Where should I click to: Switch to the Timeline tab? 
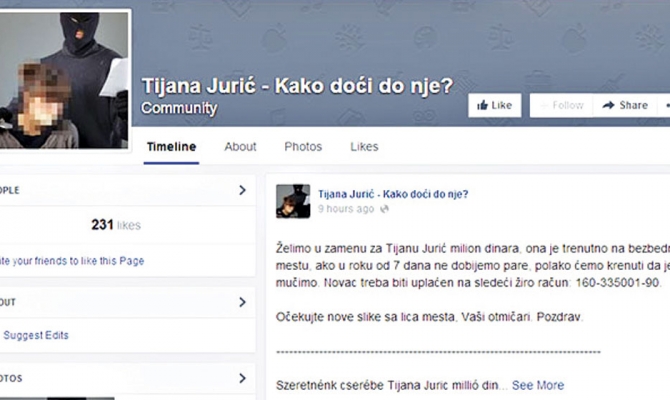coord(171,146)
